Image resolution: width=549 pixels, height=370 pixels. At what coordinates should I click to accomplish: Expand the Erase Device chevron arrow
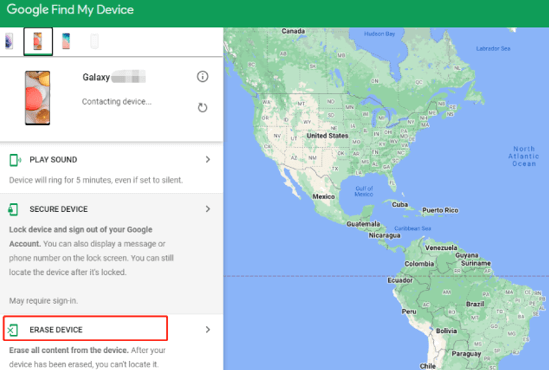tap(208, 329)
